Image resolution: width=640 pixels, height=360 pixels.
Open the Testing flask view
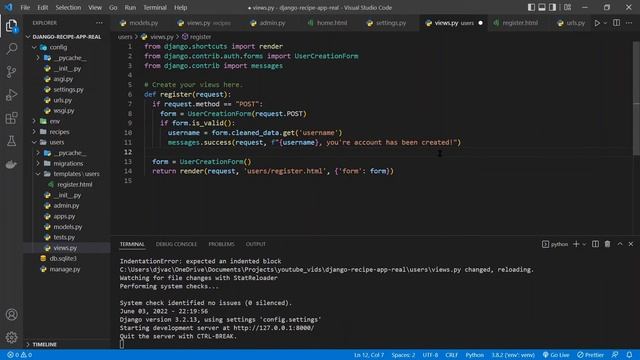(x=11, y=141)
